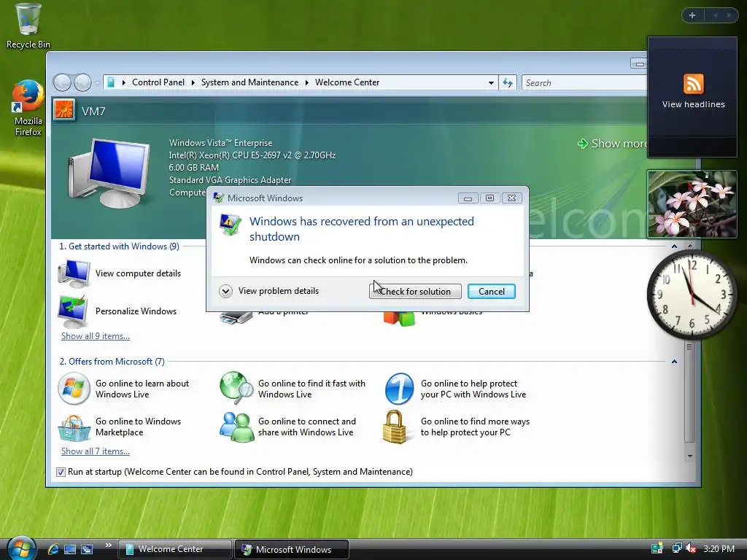Image resolution: width=747 pixels, height=560 pixels.
Task: Click Show all 7 items link
Action: click(96, 451)
